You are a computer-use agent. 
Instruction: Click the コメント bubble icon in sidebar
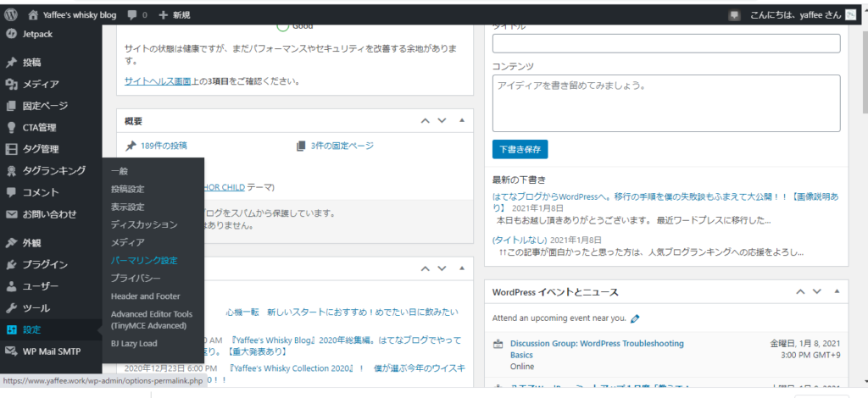coord(10,192)
